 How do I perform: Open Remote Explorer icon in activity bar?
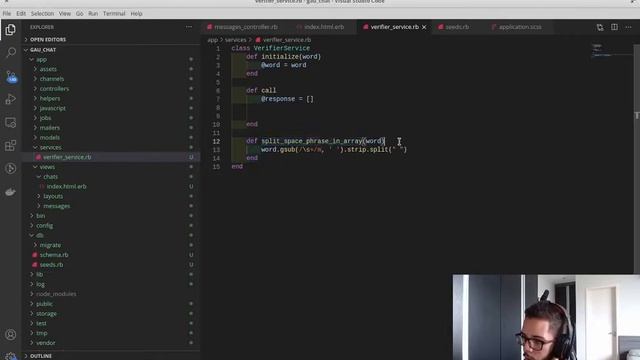pyautogui.click(x=11, y=122)
